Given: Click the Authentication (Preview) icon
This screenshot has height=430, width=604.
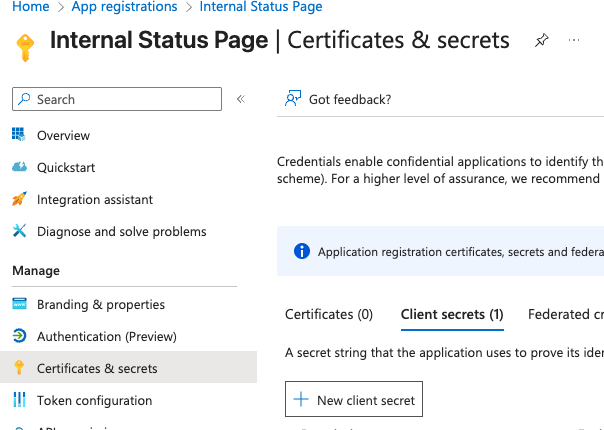Looking at the screenshot, I should pyautogui.click(x=18, y=336).
